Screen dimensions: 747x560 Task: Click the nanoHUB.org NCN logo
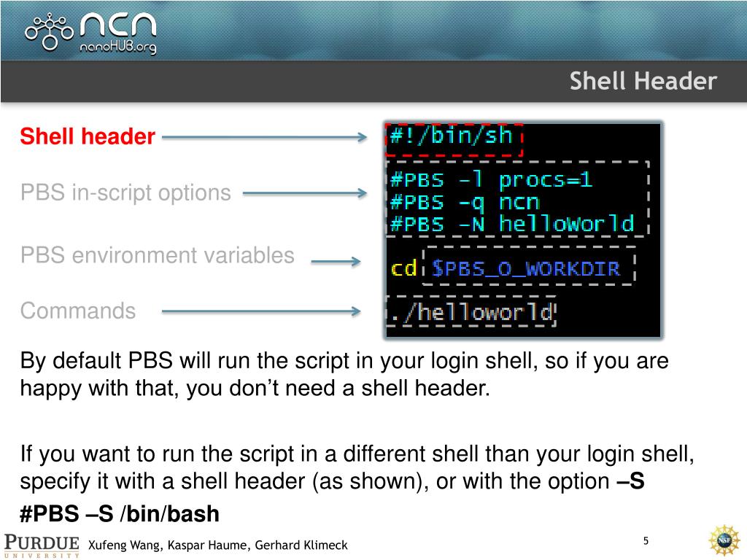tap(90, 32)
